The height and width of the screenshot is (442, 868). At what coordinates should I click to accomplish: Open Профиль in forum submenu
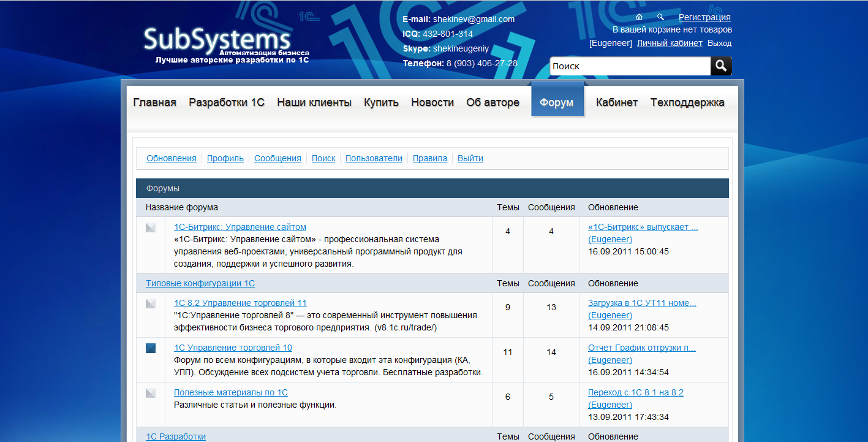click(225, 158)
